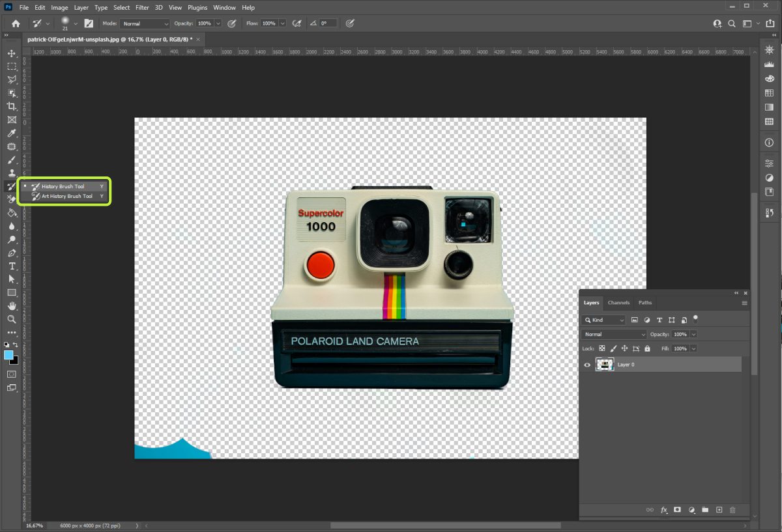
Task: Click the black background color swatch
Action: pyautogui.click(x=15, y=360)
